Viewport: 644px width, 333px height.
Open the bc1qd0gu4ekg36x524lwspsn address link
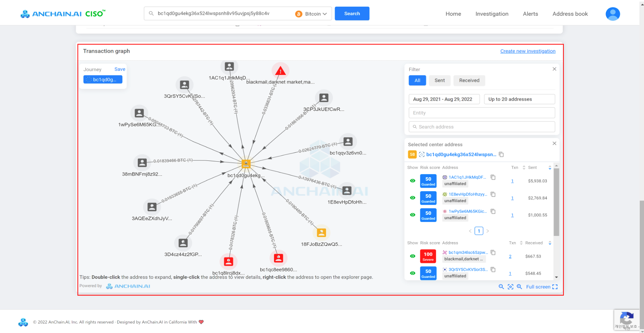pyautogui.click(x=461, y=154)
